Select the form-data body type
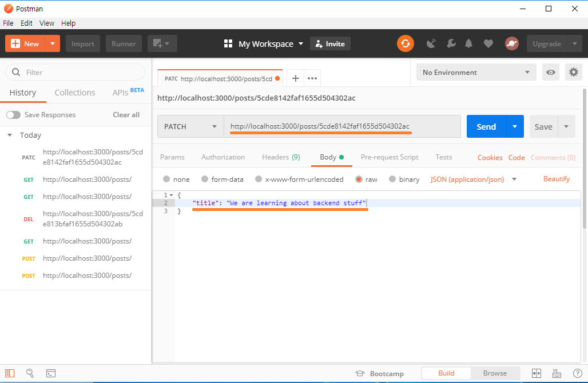 tap(205, 179)
